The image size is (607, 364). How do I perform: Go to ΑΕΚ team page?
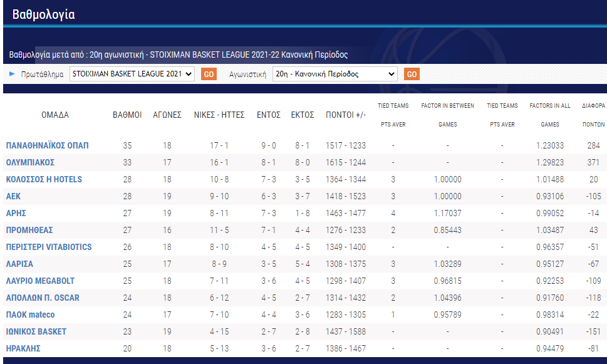coord(13,196)
